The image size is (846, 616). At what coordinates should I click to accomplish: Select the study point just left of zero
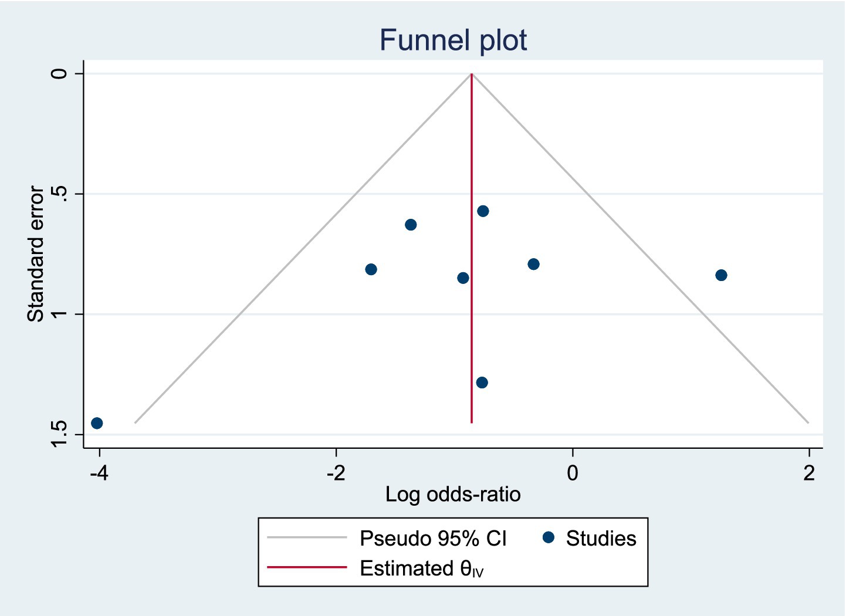(533, 264)
